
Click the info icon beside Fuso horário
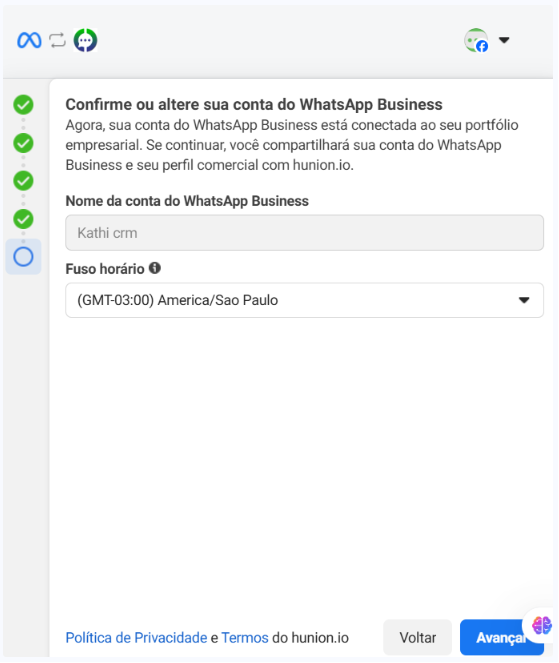click(x=155, y=268)
